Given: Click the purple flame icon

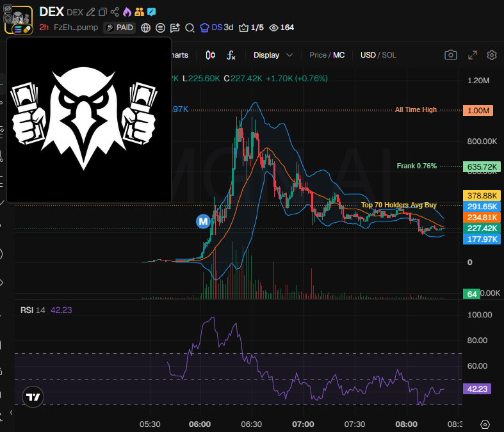Looking at the screenshot, I should pyautogui.click(x=127, y=12).
